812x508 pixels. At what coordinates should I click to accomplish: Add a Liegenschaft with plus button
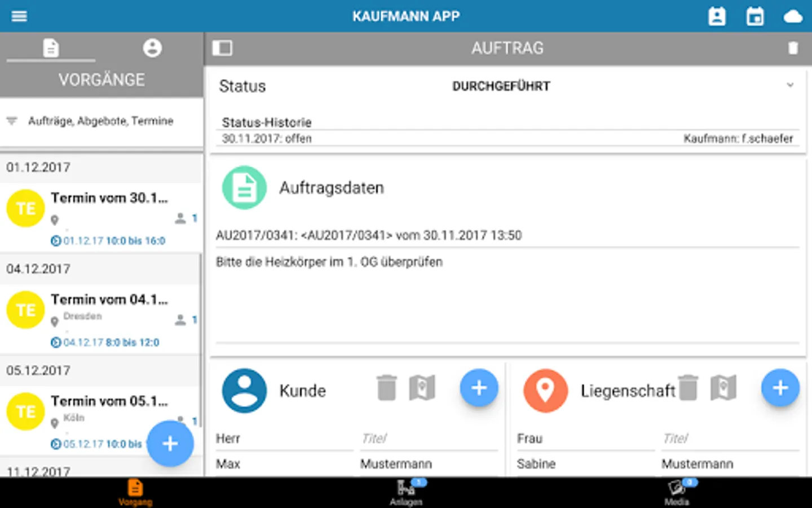click(x=780, y=388)
